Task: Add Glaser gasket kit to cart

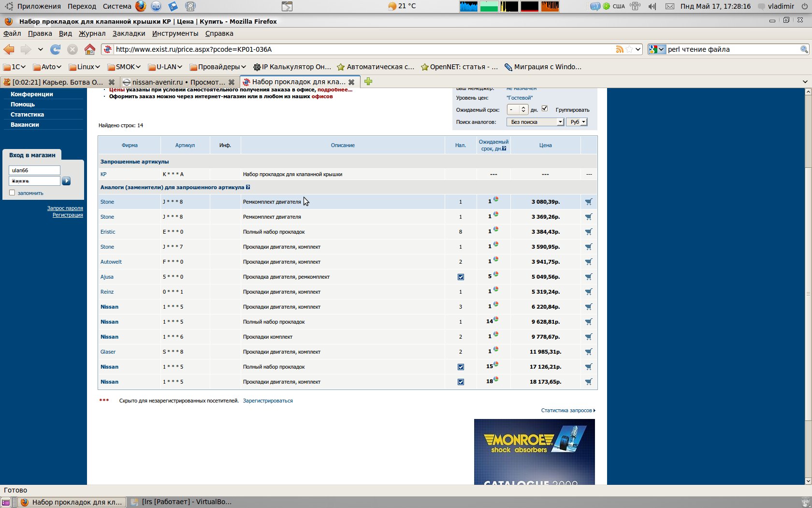Action: coord(588,352)
